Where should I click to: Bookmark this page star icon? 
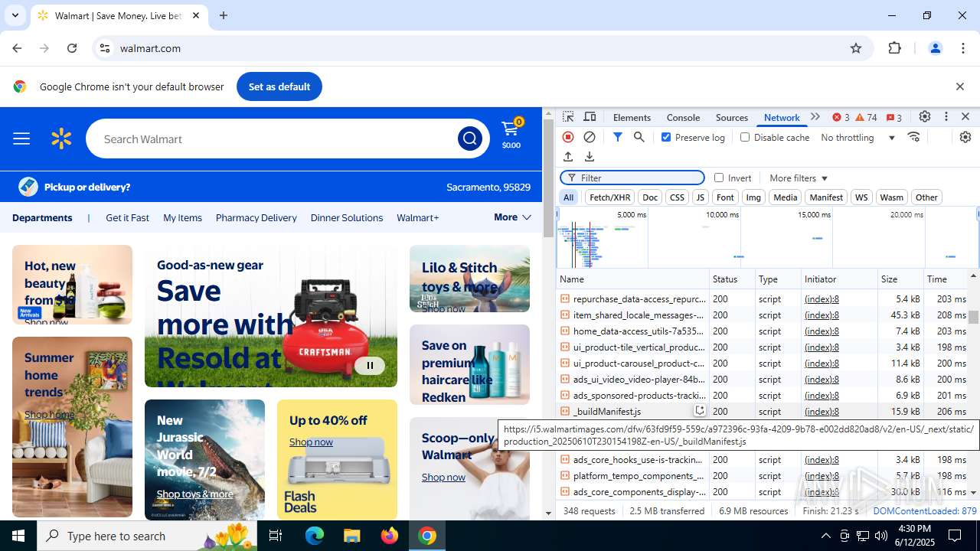click(x=856, y=48)
